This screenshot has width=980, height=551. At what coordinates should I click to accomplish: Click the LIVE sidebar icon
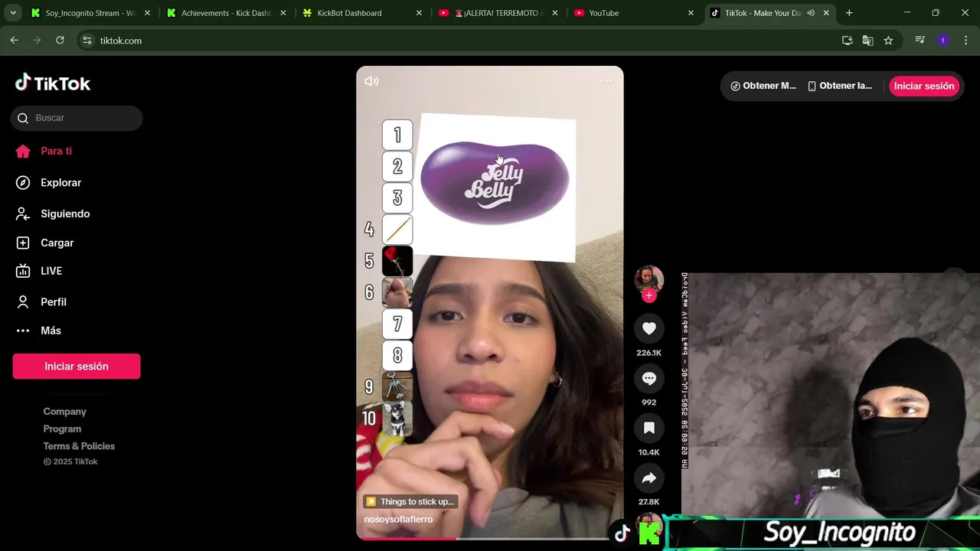point(23,271)
